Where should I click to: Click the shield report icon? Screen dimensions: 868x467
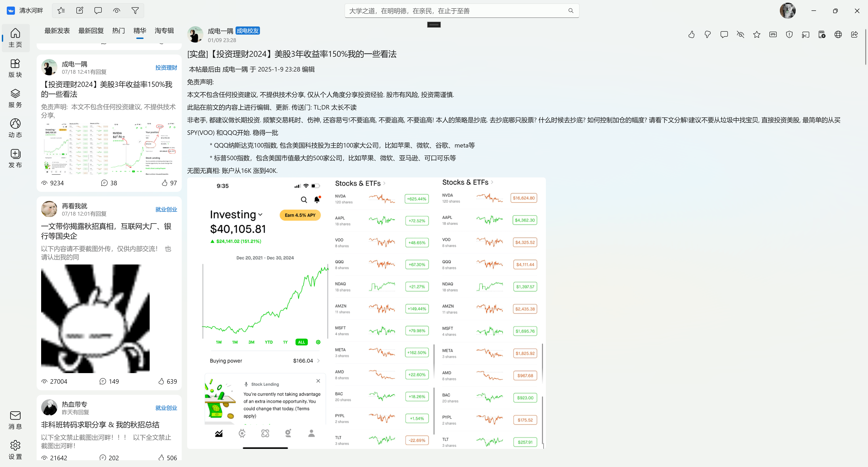(789, 34)
